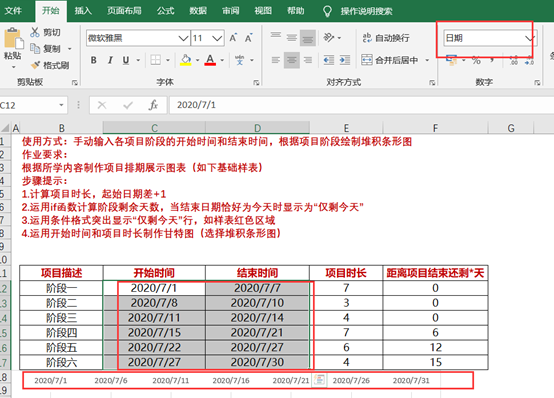Click the text orientation icon
The height and width of the screenshot is (398, 554).
point(329,37)
